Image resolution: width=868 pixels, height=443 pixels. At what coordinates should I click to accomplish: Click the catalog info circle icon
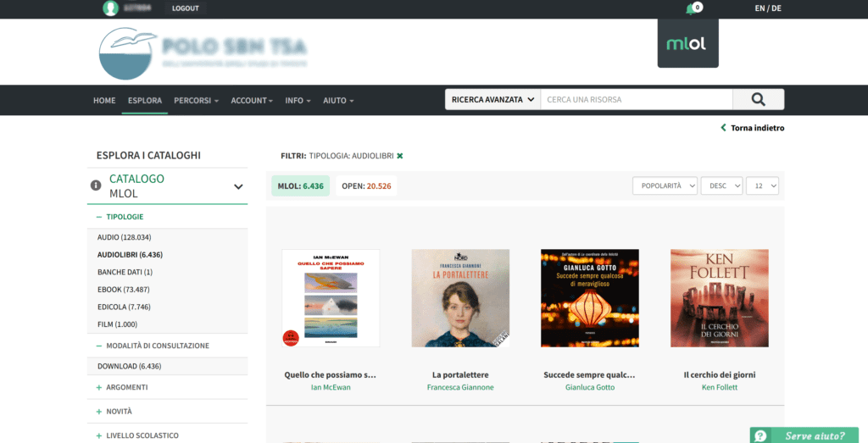pos(96,186)
